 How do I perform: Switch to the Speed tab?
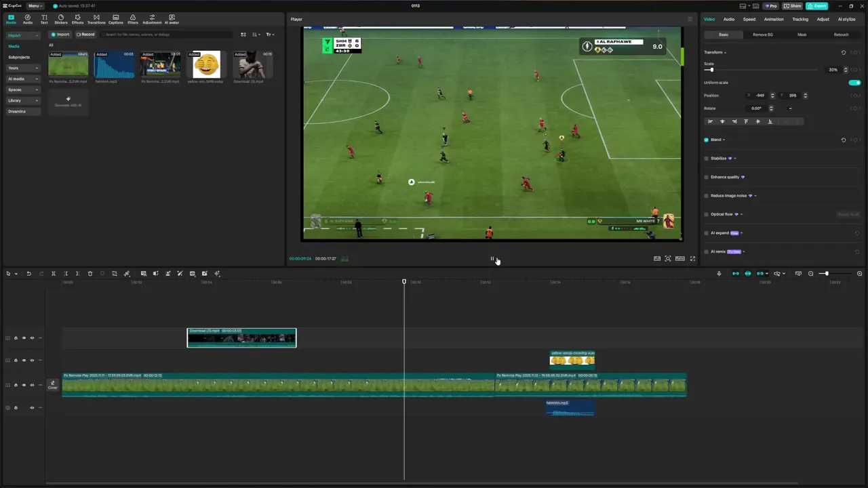tap(749, 19)
